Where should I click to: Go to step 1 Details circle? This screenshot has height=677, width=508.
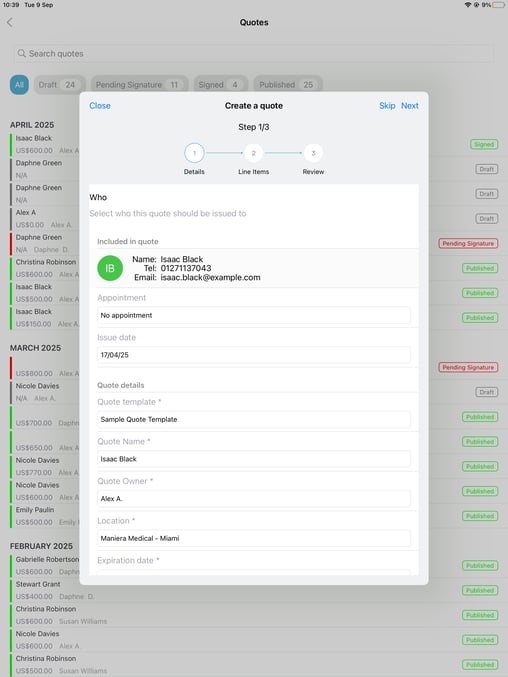pyautogui.click(x=194, y=153)
